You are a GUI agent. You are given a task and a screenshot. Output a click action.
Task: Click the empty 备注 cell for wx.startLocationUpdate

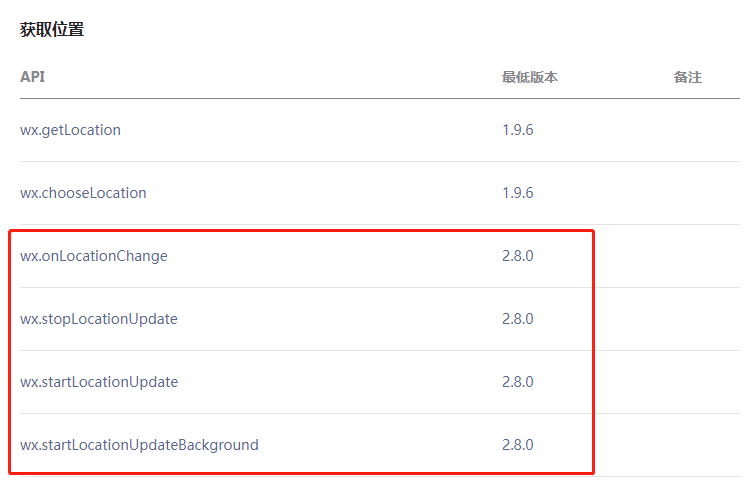[x=688, y=382]
